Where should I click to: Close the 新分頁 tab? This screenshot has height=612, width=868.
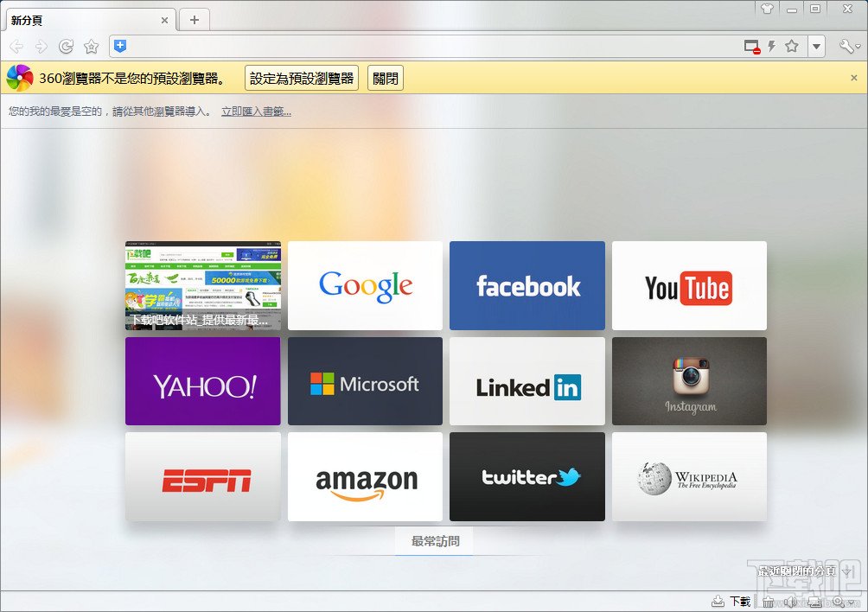164,21
